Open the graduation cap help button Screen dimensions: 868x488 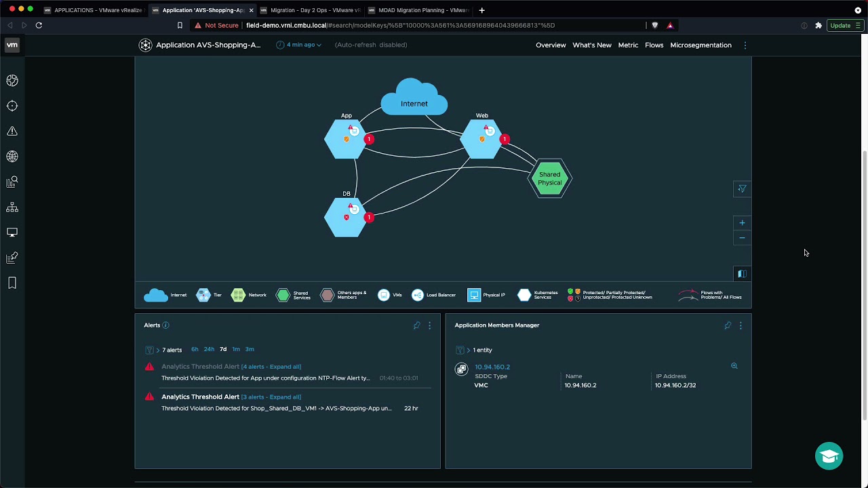829,456
